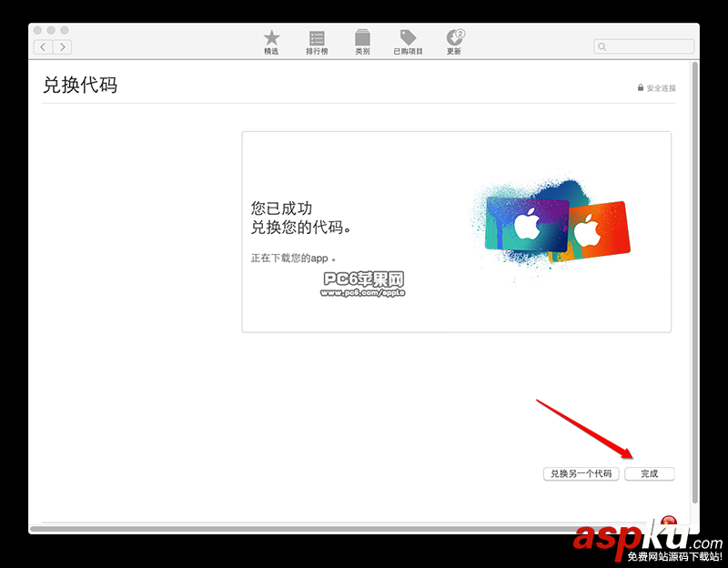Image resolution: width=728 pixels, height=568 pixels.
Task: Click the 正在下载您的app status text
Action: click(293, 259)
